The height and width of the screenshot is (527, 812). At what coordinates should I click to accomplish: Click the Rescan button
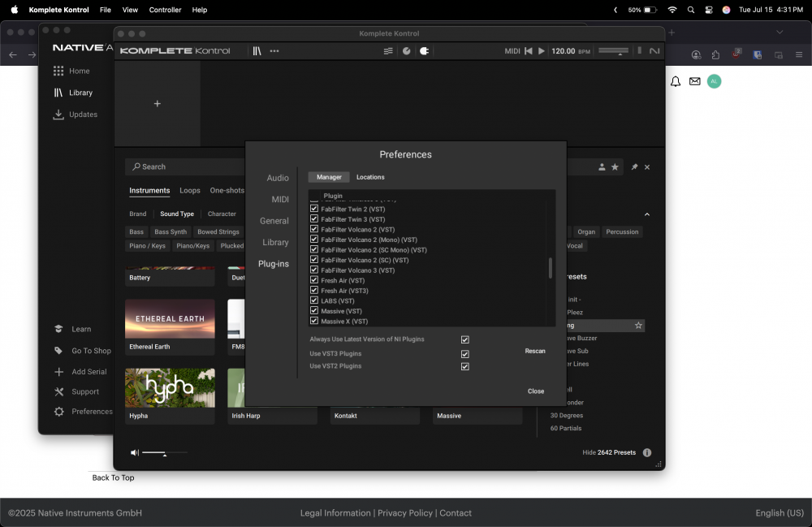(535, 351)
